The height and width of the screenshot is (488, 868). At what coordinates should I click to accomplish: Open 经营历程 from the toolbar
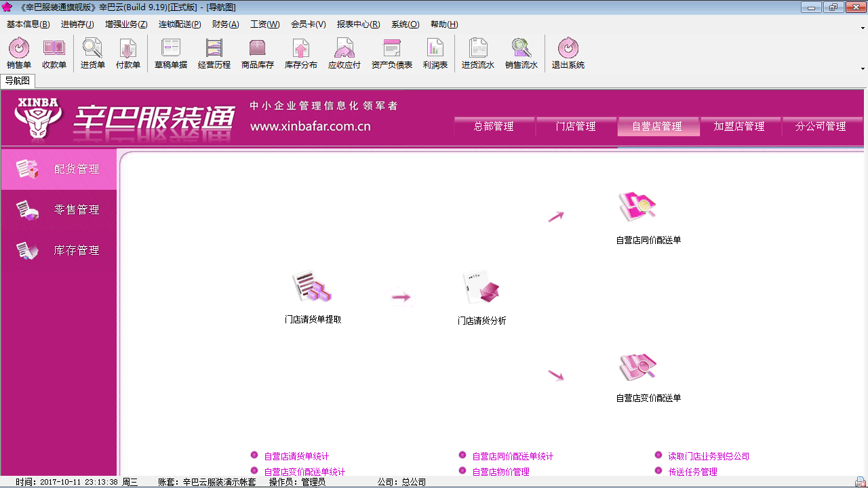click(x=214, y=54)
